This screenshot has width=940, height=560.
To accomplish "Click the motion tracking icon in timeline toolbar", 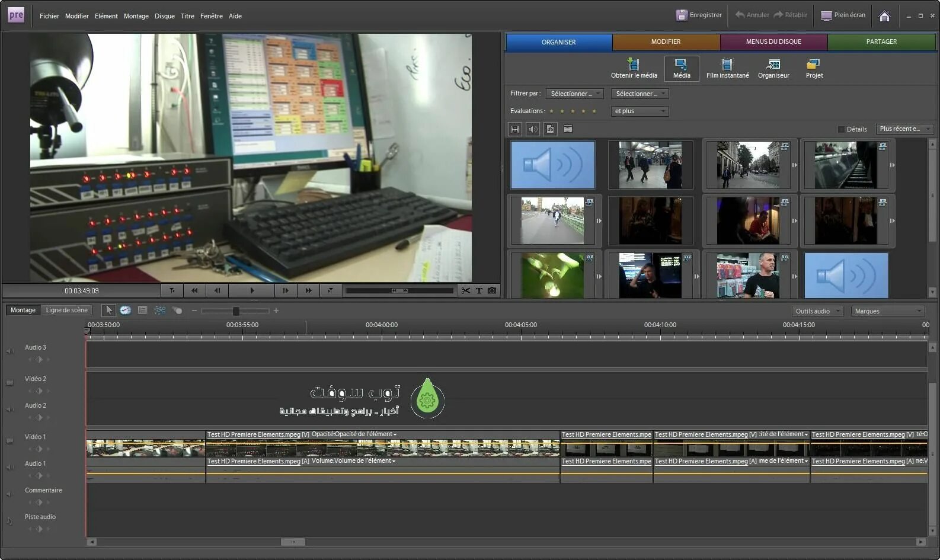I will 177,310.
